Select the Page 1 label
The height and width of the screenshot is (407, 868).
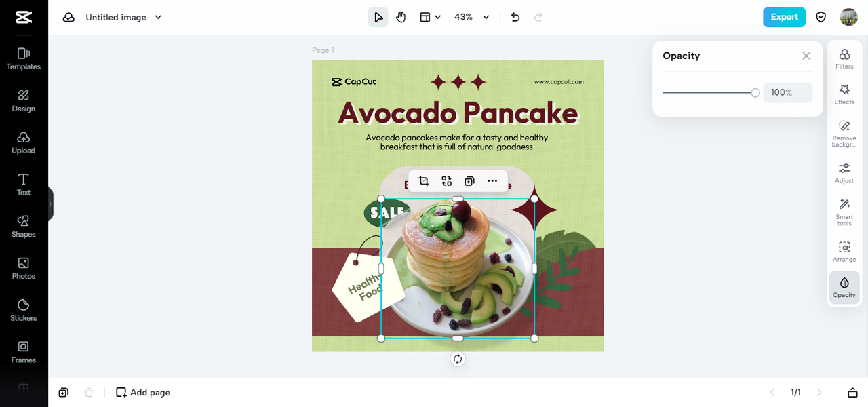click(x=323, y=50)
